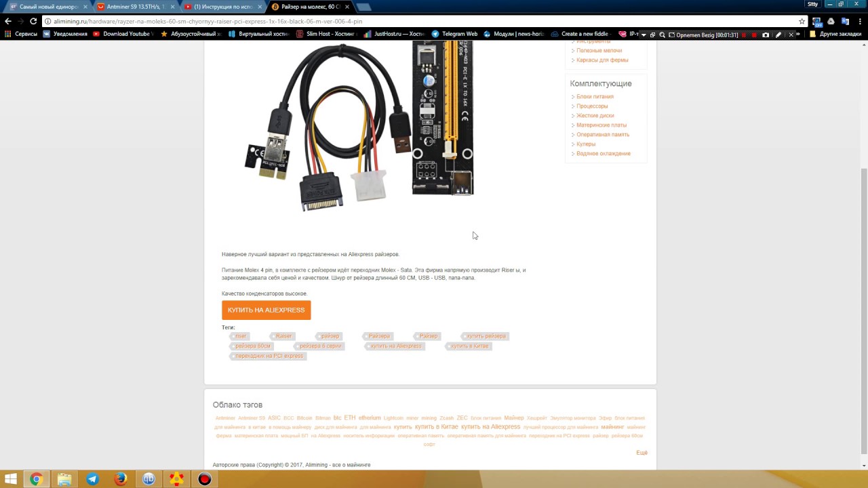Click 'купить на Aliexpress' in the tag cloud
Viewport: 868px width, 488px height.
tap(490, 427)
